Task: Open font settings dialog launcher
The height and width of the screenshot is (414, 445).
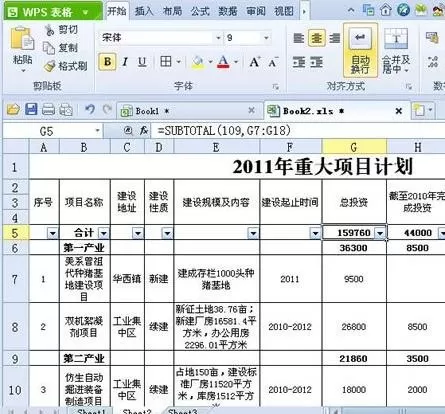Action: [x=275, y=87]
